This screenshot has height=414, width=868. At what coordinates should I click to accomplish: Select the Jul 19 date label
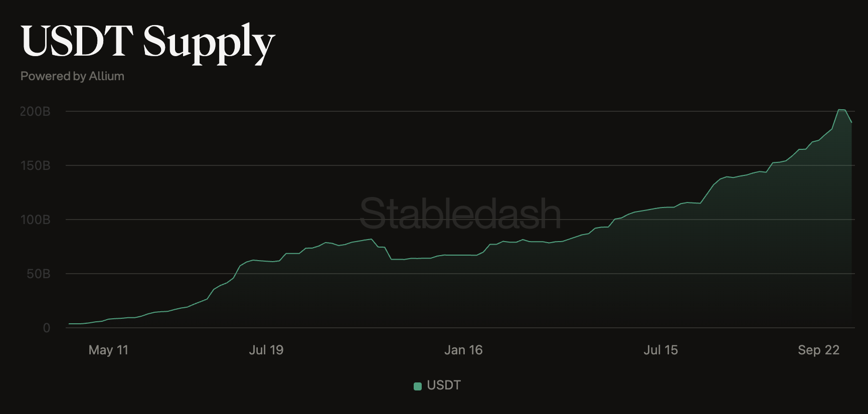click(x=266, y=350)
